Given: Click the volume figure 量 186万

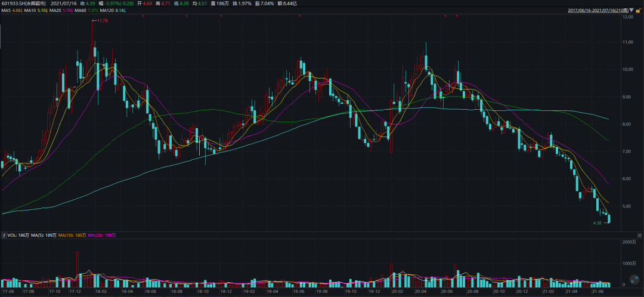Looking at the screenshot, I should [220, 4].
